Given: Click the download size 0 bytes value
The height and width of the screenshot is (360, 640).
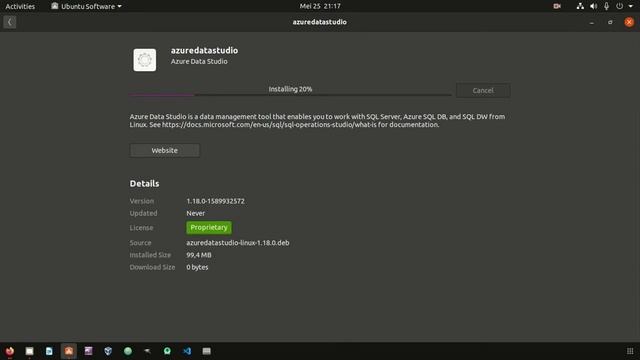Looking at the screenshot, I should click(197, 267).
